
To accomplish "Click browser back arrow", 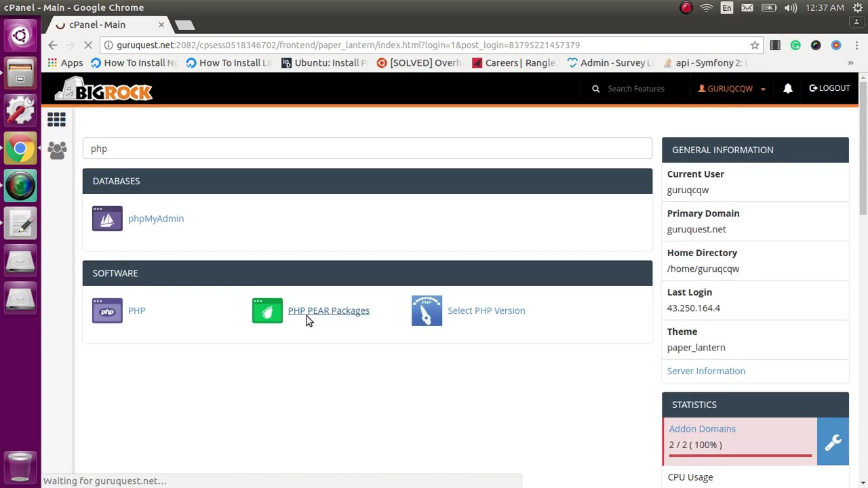I will coord(53,45).
